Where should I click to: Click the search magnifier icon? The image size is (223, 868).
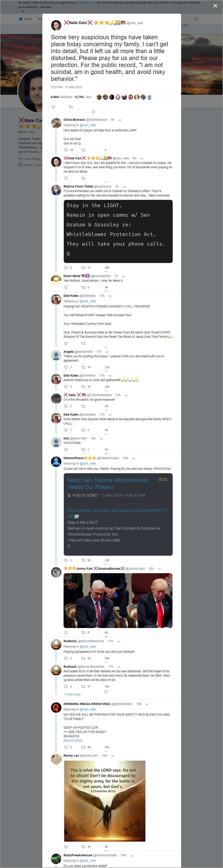click(x=196, y=19)
